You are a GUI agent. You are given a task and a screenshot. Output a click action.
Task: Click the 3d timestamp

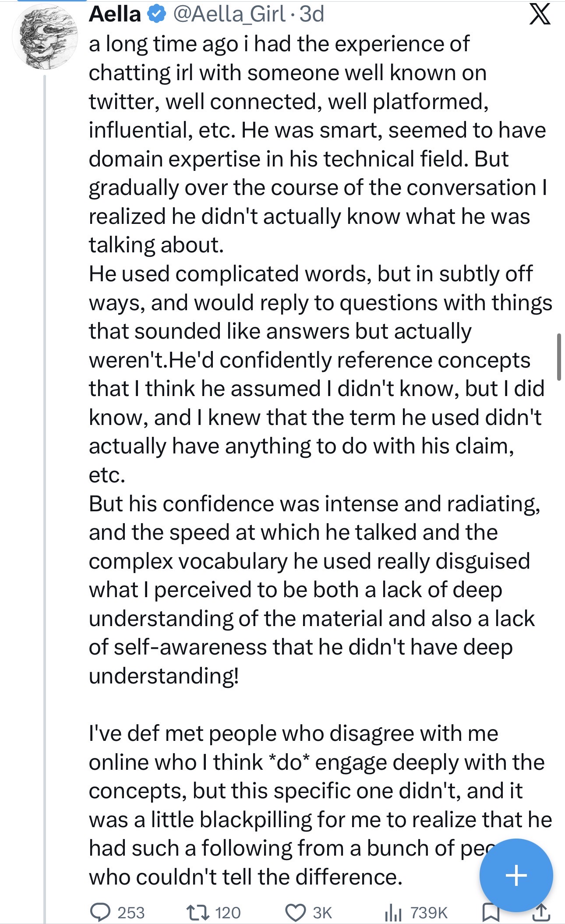tap(312, 14)
